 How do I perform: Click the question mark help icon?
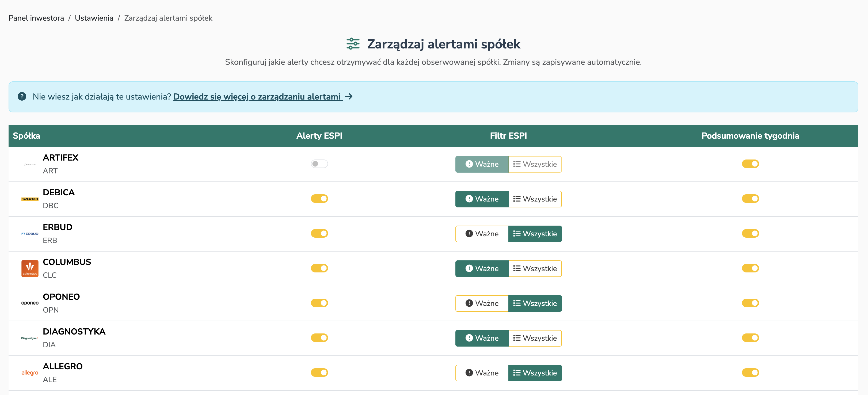tap(22, 97)
